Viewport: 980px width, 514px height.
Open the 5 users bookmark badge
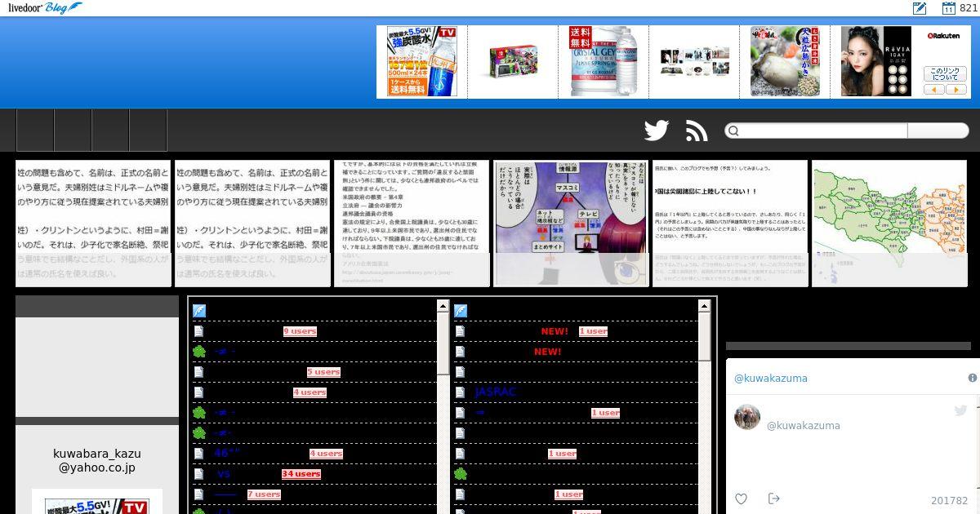(323, 372)
